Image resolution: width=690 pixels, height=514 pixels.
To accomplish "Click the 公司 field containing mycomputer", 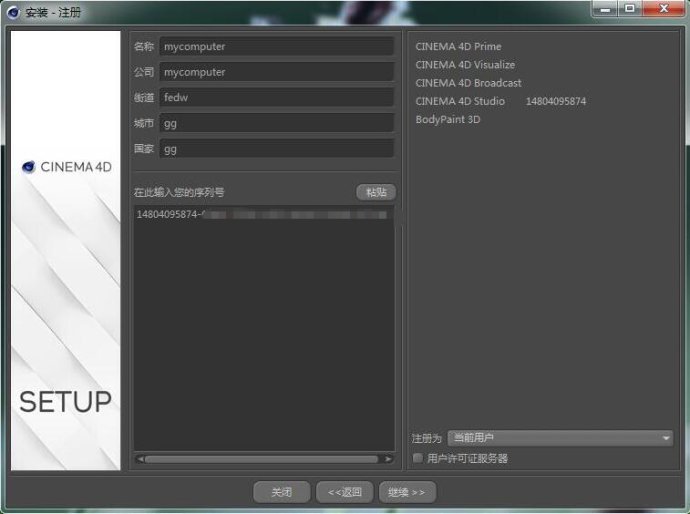I will 277,72.
